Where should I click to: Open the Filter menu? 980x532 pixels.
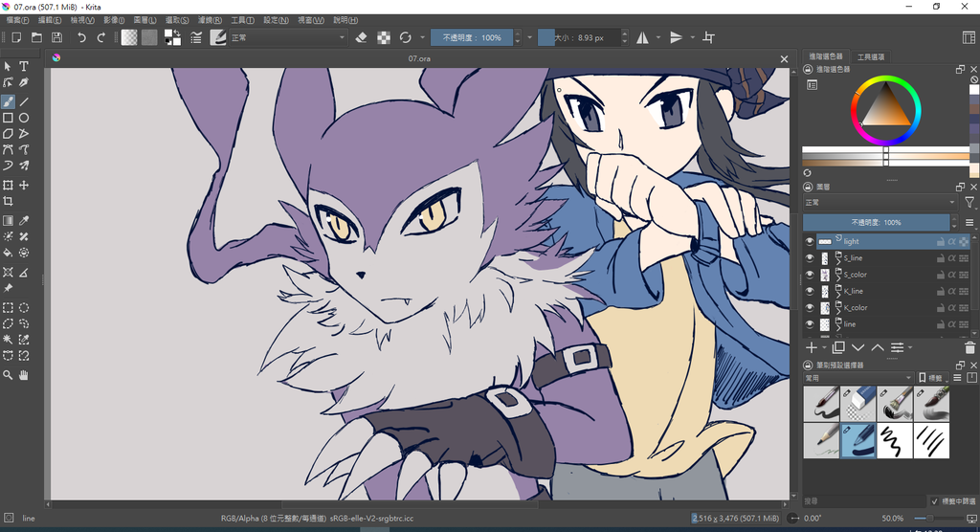click(x=210, y=20)
